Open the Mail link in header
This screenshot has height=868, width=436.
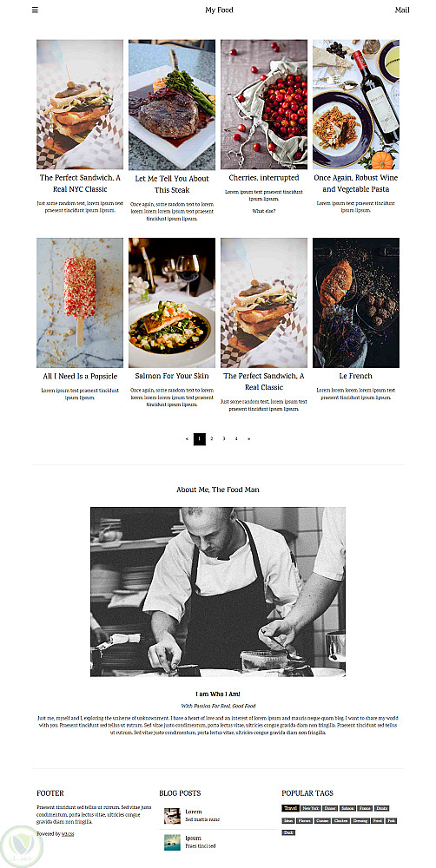402,10
